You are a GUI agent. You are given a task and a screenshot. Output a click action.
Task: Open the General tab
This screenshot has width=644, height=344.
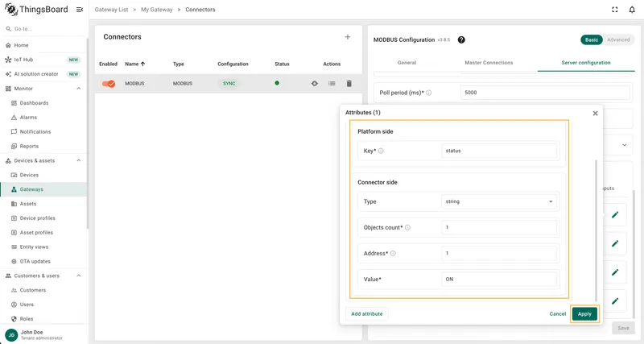[407, 63]
